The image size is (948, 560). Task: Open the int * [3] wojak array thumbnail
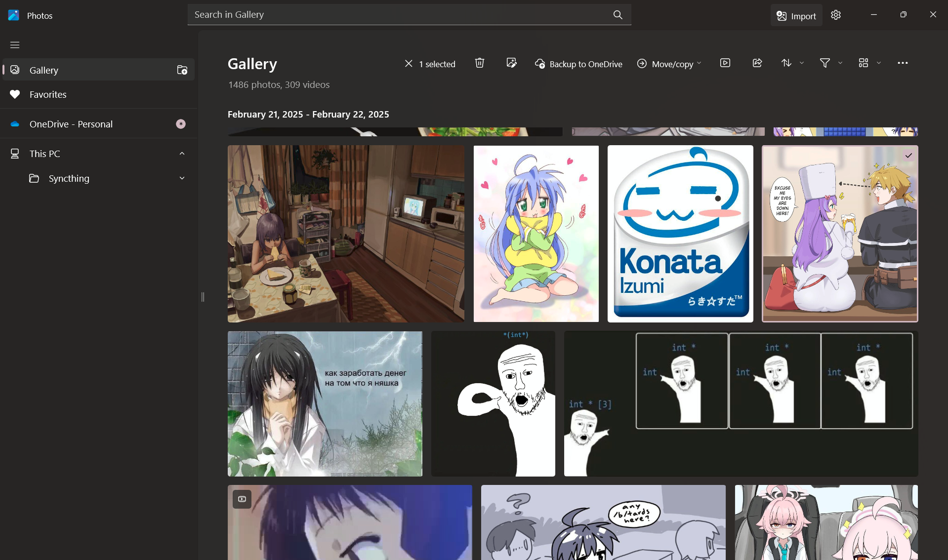click(x=741, y=404)
